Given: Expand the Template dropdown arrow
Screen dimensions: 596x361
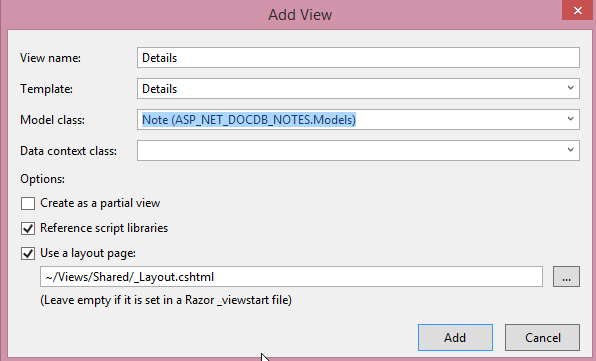Looking at the screenshot, I should point(571,88).
